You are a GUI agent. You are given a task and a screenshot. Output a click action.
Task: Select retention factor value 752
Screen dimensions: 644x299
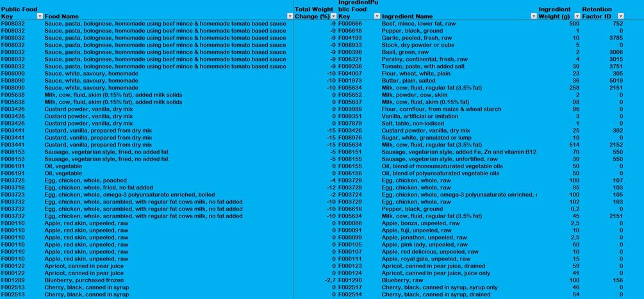click(618, 24)
